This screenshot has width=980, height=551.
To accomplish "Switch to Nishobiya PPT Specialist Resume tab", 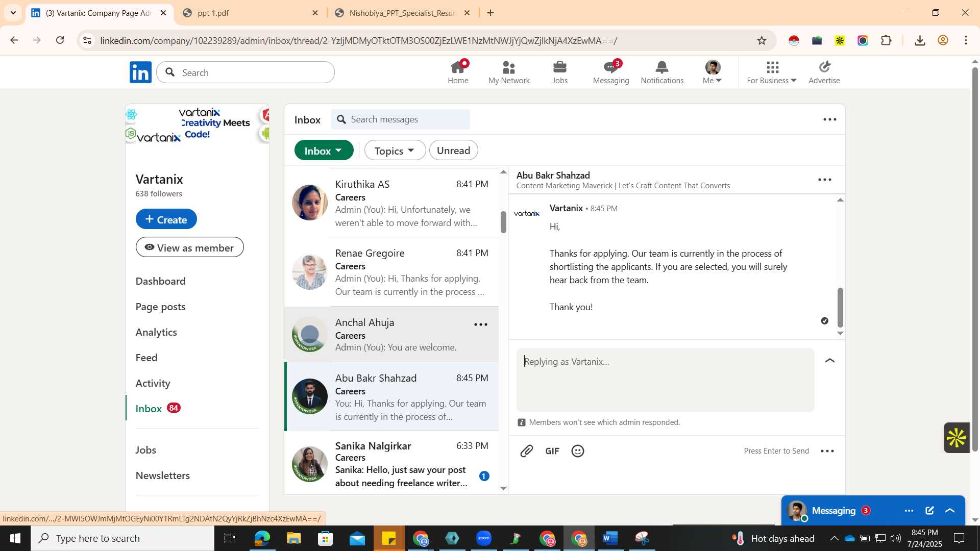I will point(402,13).
